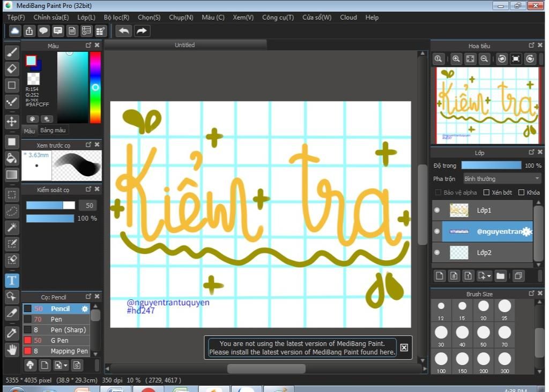This screenshot has height=392, width=549.
Task: Click the speech bubble toolbar icon
Action: (x=43, y=31)
